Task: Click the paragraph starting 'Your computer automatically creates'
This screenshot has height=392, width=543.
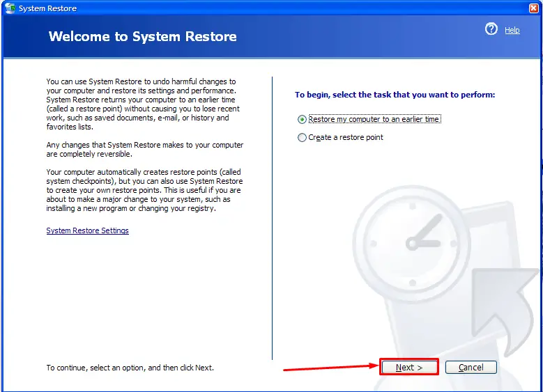Action: point(144,190)
